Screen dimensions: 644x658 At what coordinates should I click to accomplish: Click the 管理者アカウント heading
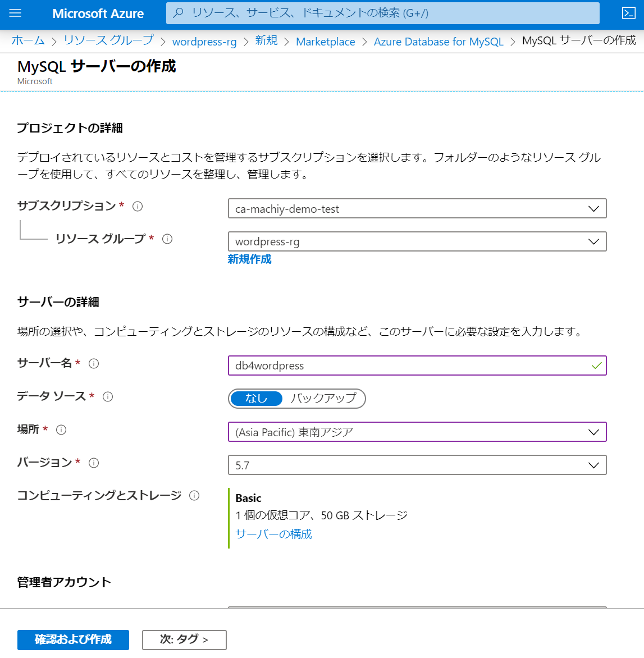[x=64, y=582]
